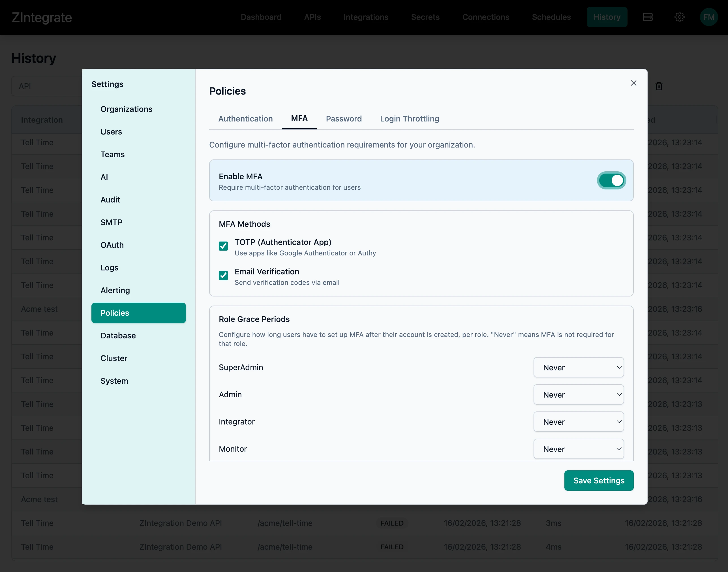Navigate to Dashboard in the top bar
Screen dimensions: 728x572
[x=261, y=17]
